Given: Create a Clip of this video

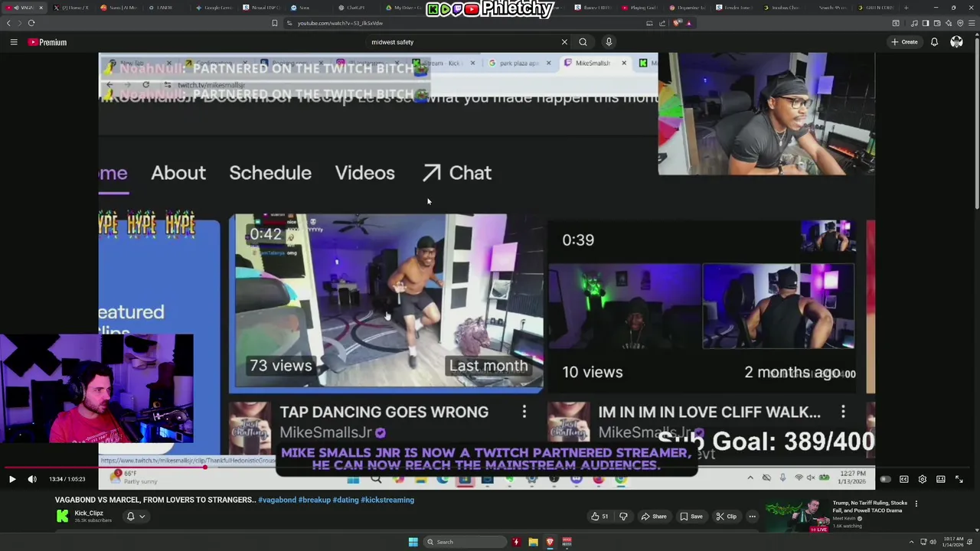Looking at the screenshot, I should click(726, 517).
